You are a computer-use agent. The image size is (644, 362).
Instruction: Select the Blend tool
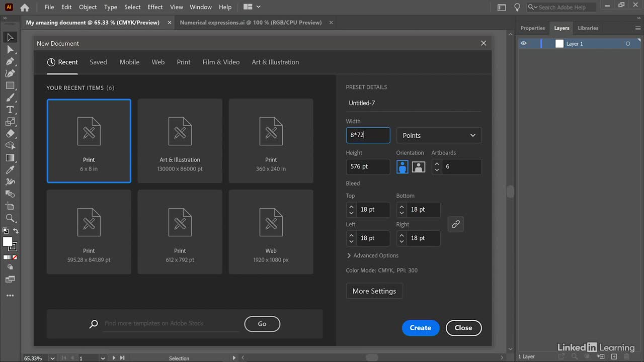pos(10,194)
